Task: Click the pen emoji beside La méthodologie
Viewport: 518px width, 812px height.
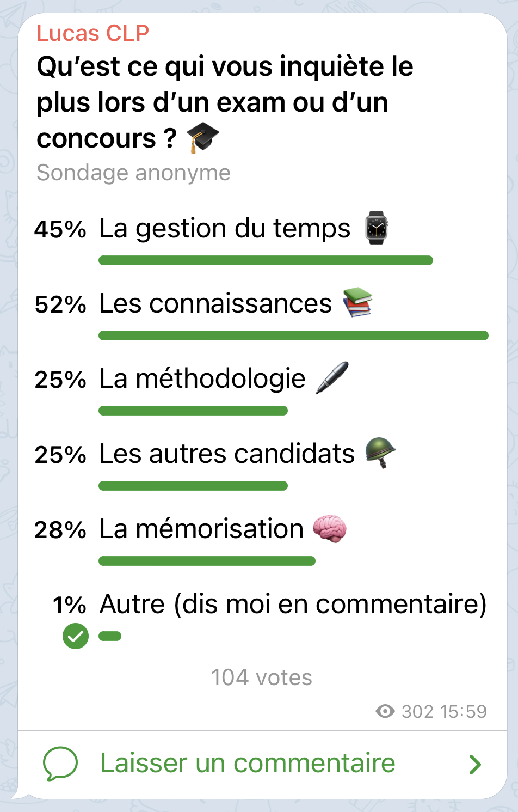Action: point(332,377)
